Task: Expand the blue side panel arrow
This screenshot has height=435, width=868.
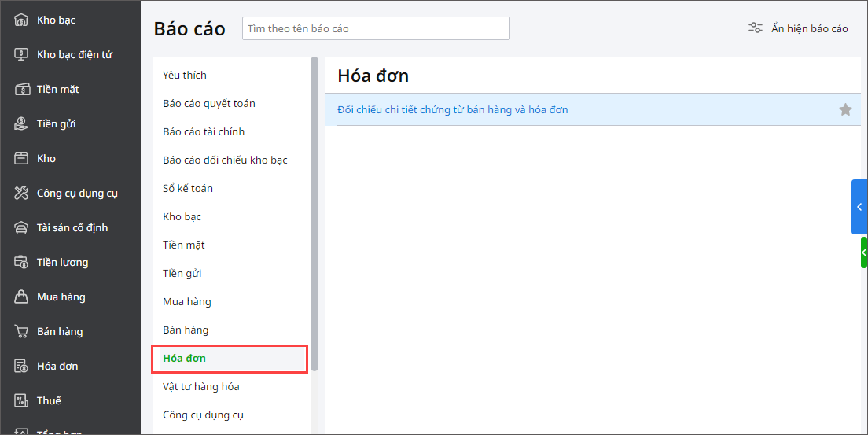Action: coord(859,207)
